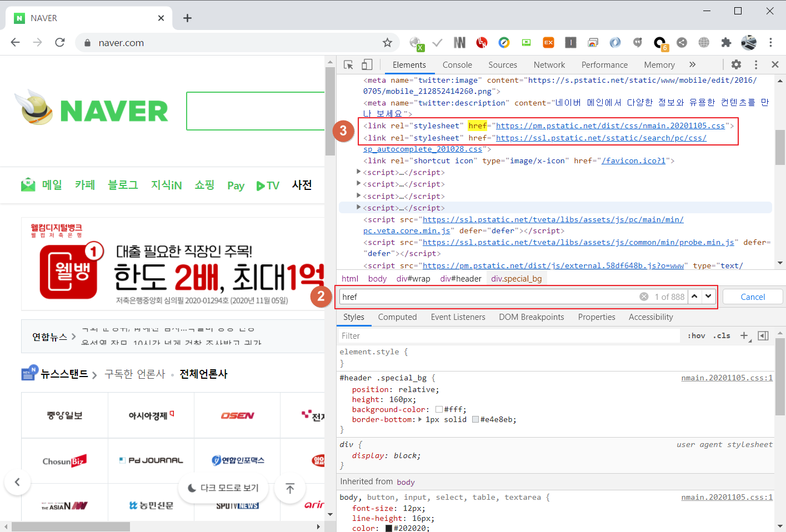
Task: Click the previous news page arrow
Action: (17, 482)
